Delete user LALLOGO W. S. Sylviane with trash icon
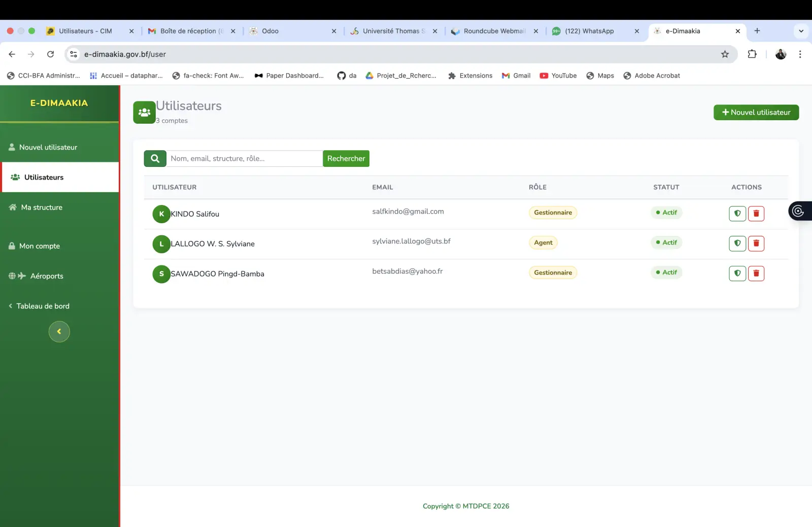812x527 pixels. point(756,243)
